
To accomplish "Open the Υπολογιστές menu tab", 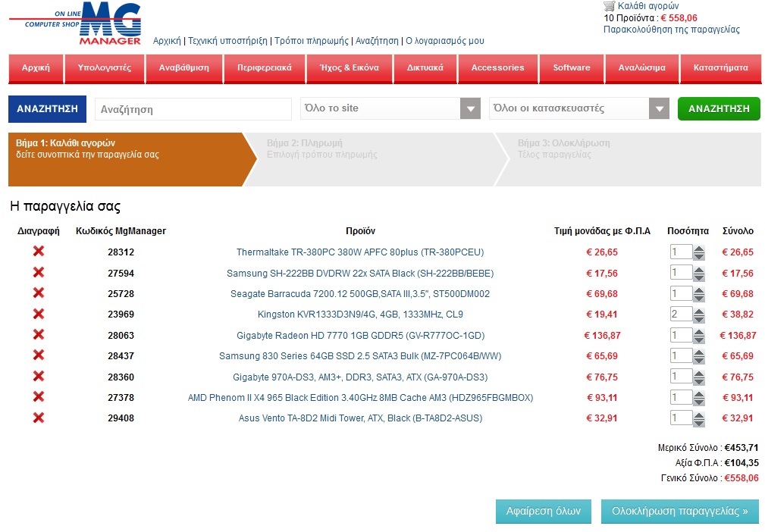I will click(x=105, y=68).
